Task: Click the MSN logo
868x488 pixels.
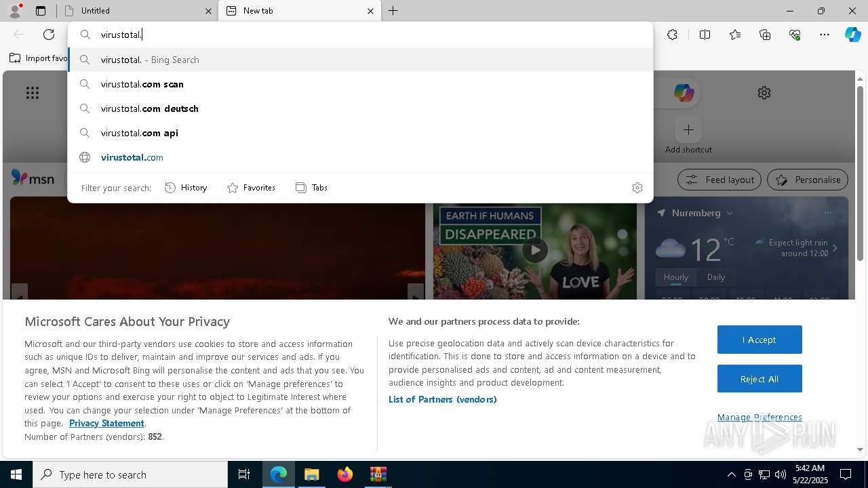Action: tap(33, 179)
